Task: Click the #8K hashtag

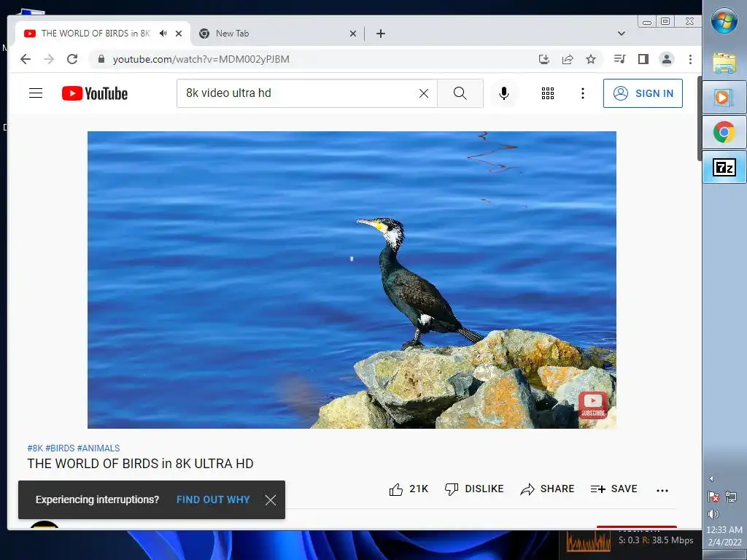Action: click(35, 448)
